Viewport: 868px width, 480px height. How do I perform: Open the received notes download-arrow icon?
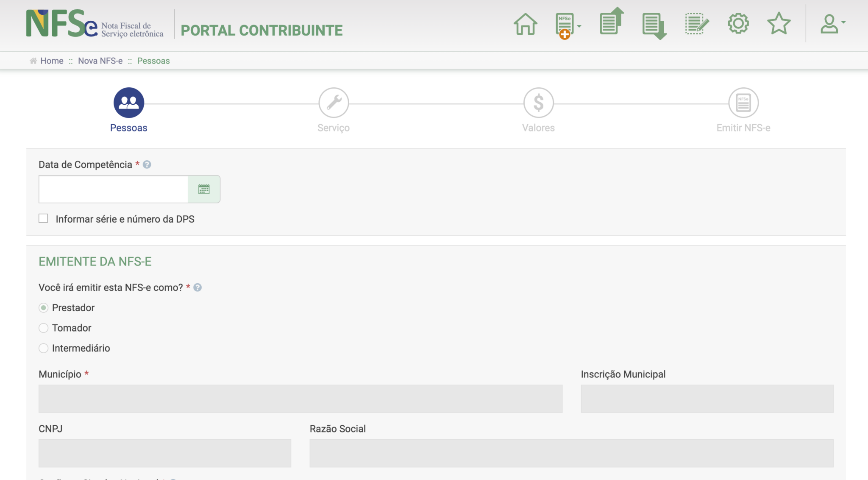654,26
